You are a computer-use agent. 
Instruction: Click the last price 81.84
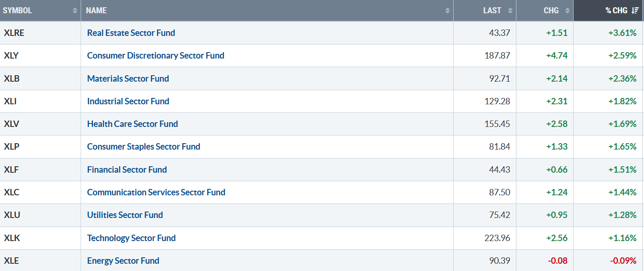coord(499,147)
